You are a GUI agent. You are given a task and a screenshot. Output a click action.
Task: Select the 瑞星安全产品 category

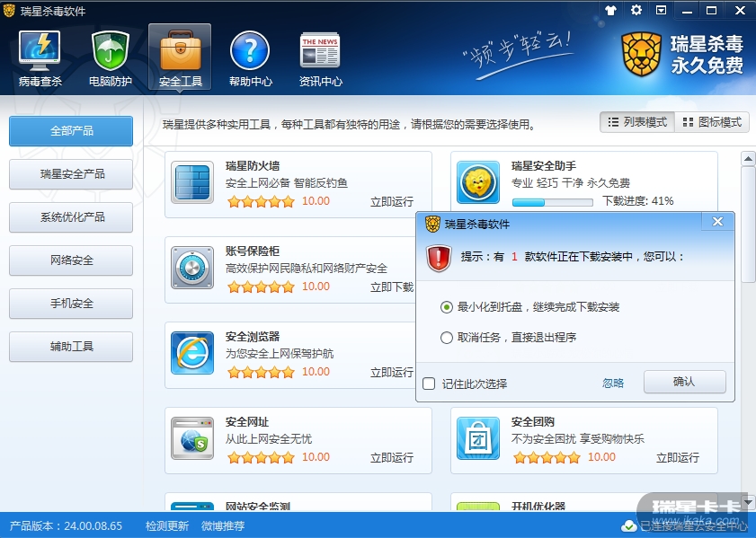71,174
